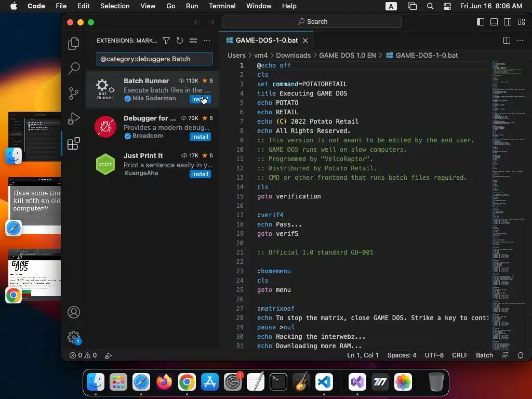Click the debug status bar icon
Image resolution: width=532 pixels, height=399 pixels.
click(x=108, y=355)
